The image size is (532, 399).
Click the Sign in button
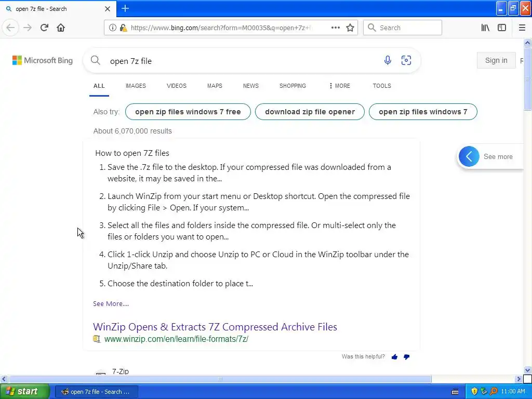click(496, 60)
